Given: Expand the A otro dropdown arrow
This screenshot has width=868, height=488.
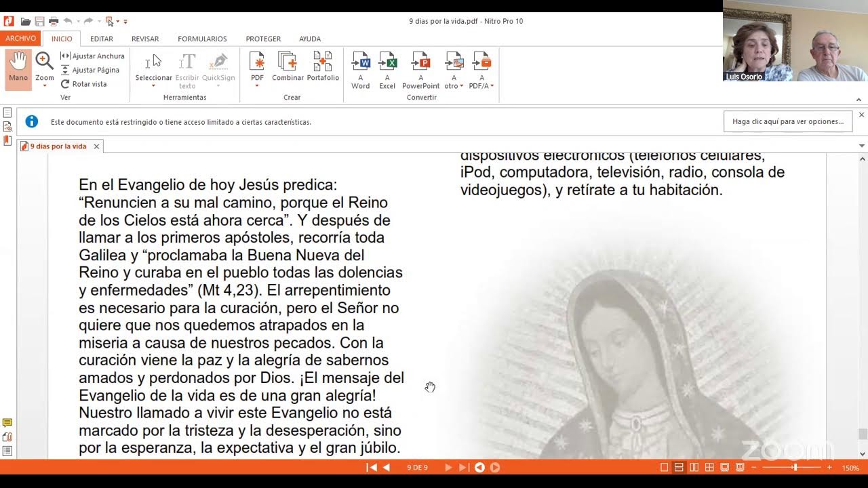Looking at the screenshot, I should pos(462,86).
